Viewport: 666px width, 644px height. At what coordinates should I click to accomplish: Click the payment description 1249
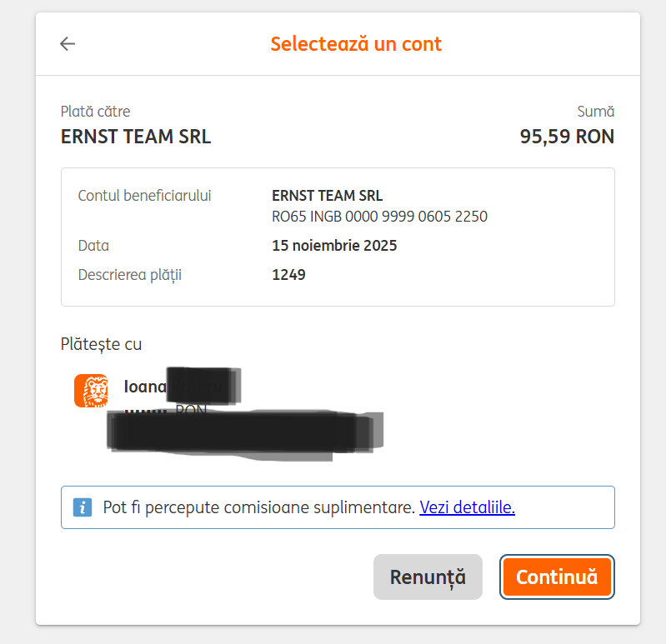[x=288, y=274]
